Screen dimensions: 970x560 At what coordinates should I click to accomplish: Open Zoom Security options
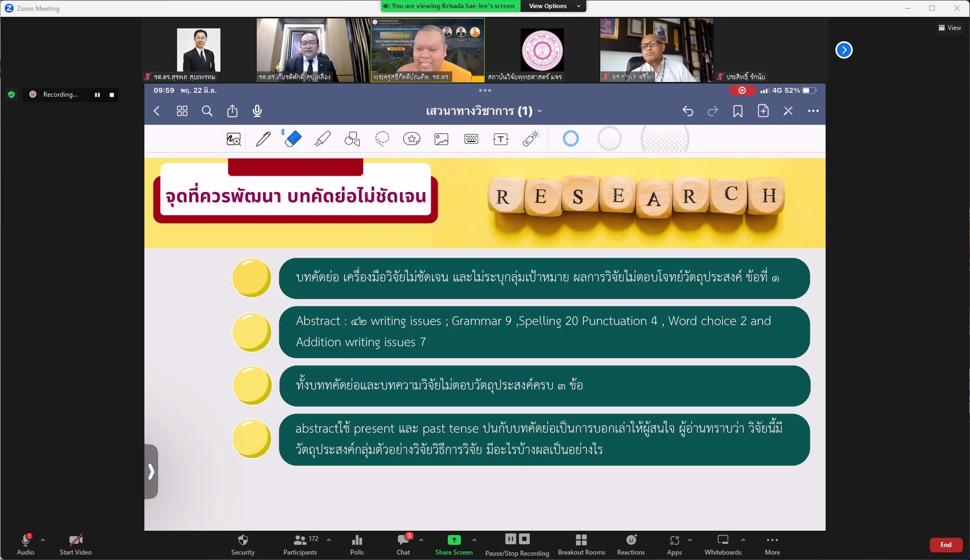[243, 544]
